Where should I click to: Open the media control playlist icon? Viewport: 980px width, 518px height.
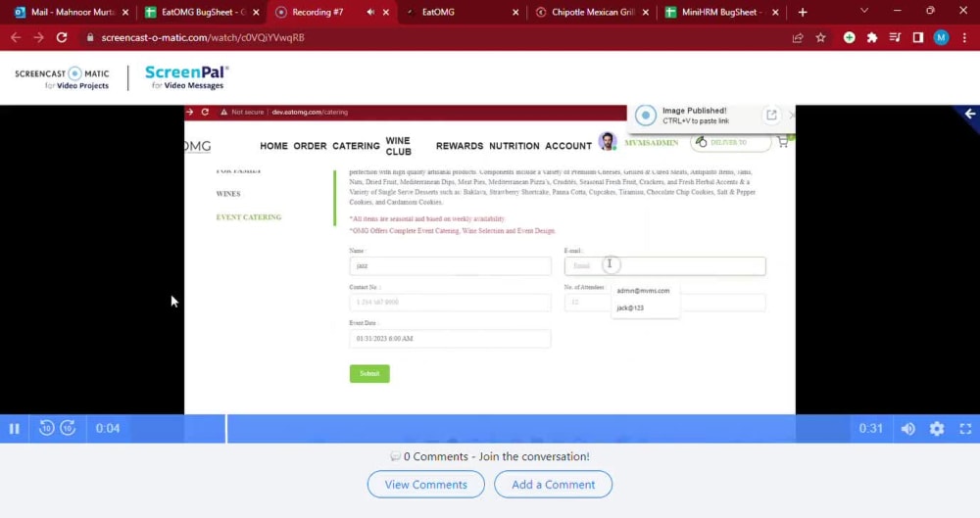click(x=895, y=37)
